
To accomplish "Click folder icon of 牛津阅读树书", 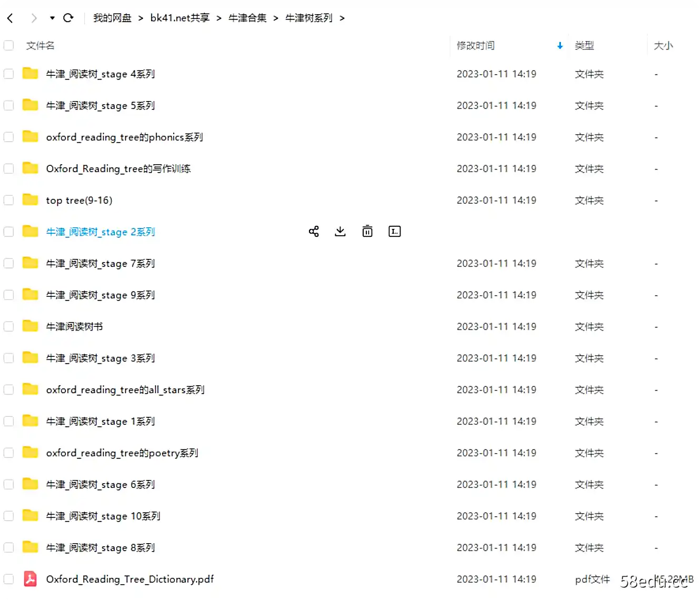I will coord(31,326).
